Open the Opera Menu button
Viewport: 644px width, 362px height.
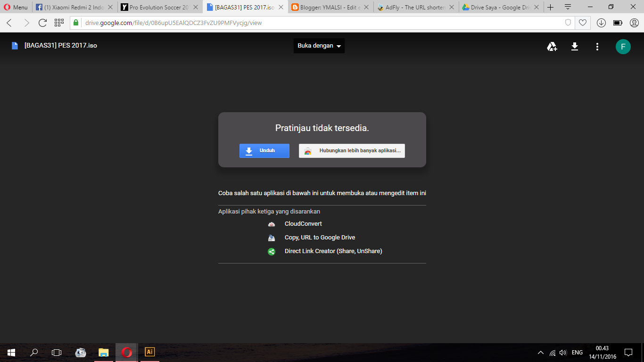point(16,7)
